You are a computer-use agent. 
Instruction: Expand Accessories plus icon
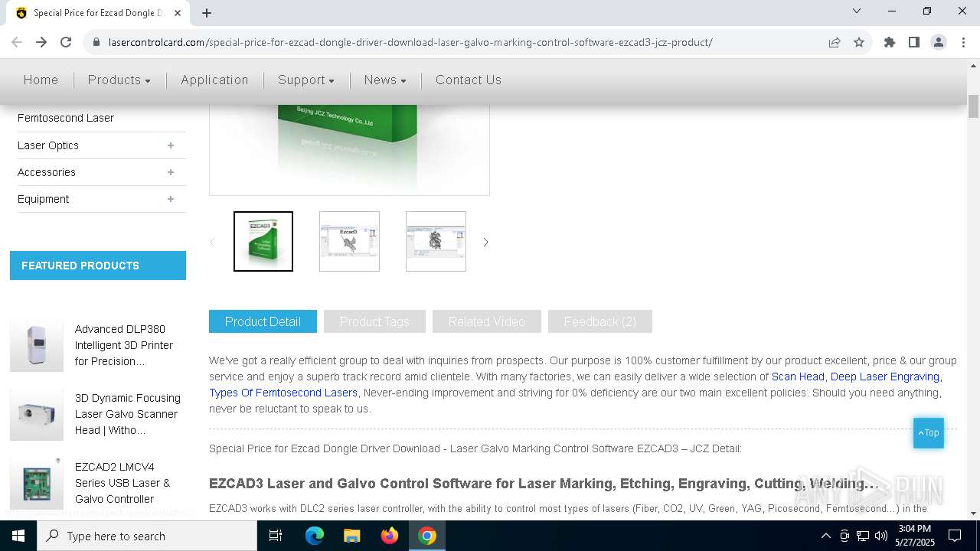tap(171, 172)
